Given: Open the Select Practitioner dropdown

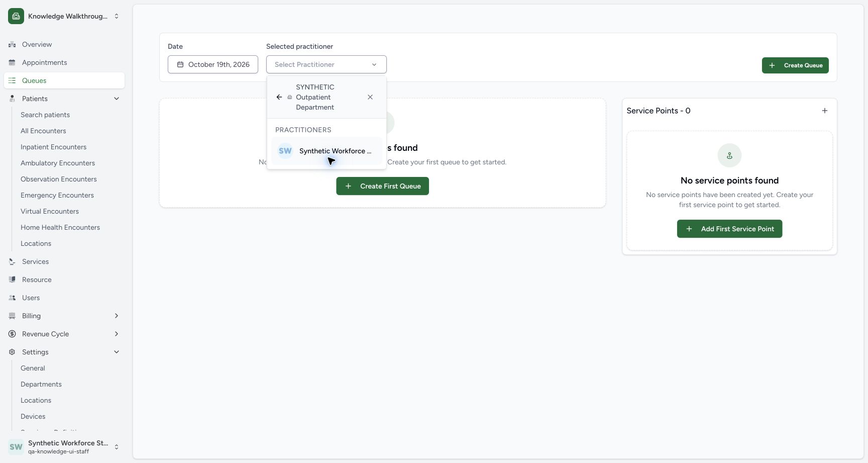Looking at the screenshot, I should pyautogui.click(x=327, y=64).
